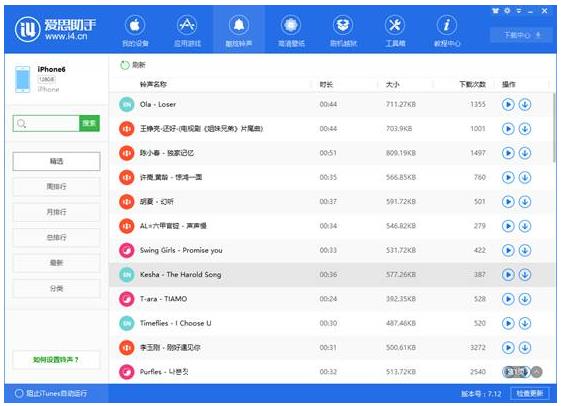Play the Ola - Loser ringtone
561x406 pixels.
pyautogui.click(x=508, y=104)
